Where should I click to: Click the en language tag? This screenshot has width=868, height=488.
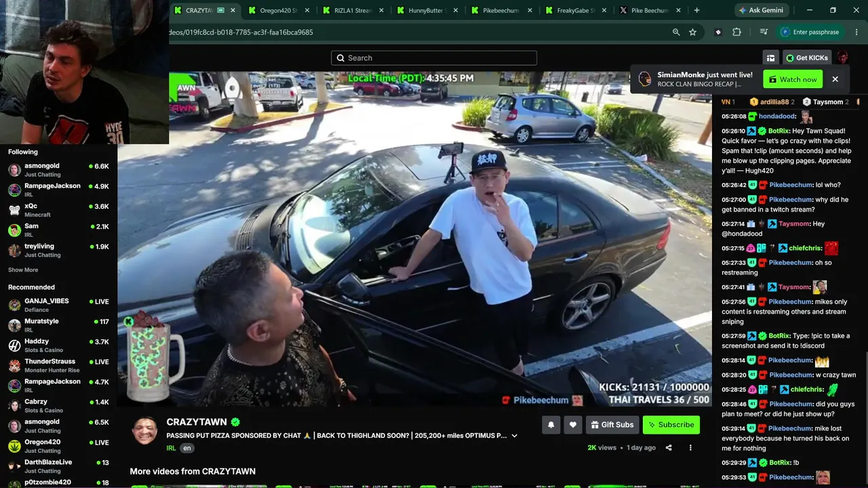(x=187, y=448)
